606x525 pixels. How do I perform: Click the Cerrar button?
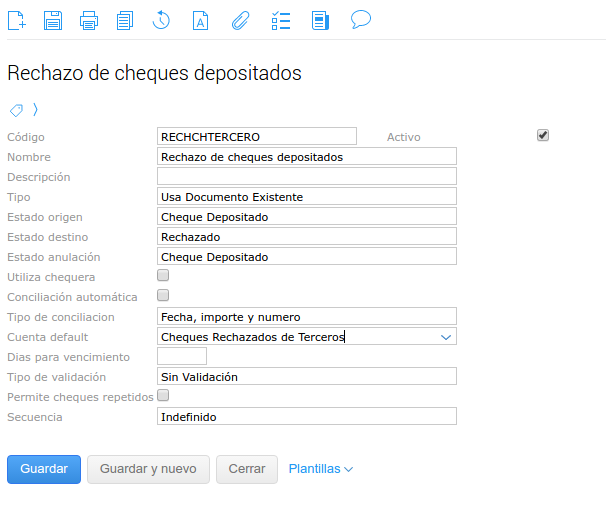(x=247, y=469)
